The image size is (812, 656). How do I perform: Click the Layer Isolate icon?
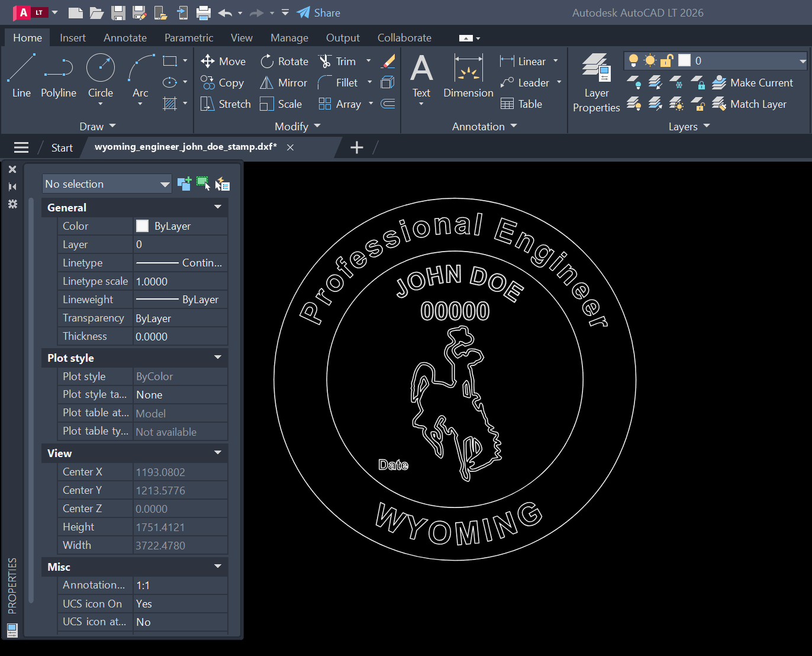(x=655, y=82)
